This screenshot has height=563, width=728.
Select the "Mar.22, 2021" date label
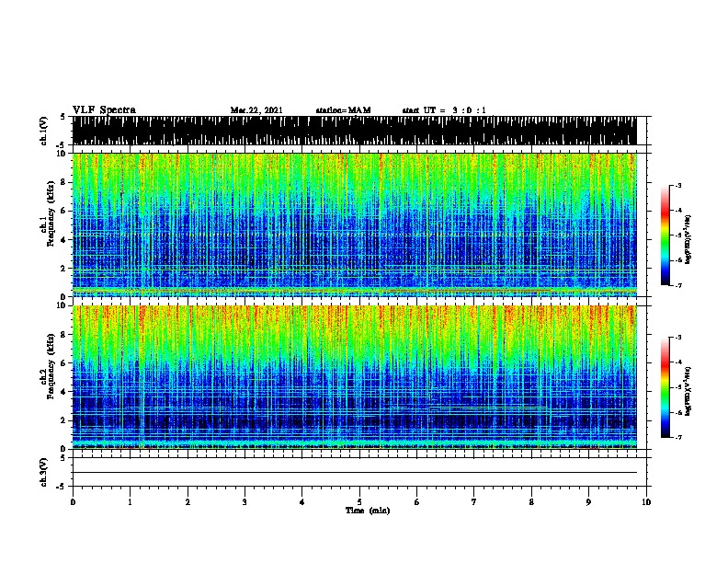click(256, 110)
